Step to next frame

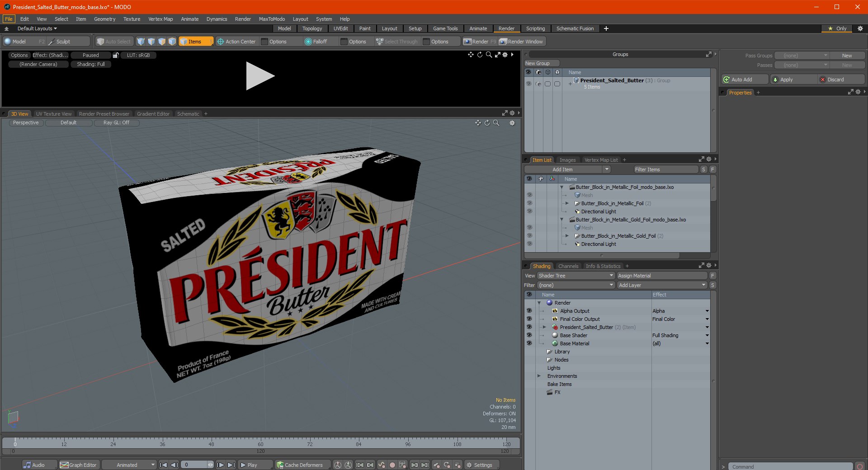coord(220,465)
